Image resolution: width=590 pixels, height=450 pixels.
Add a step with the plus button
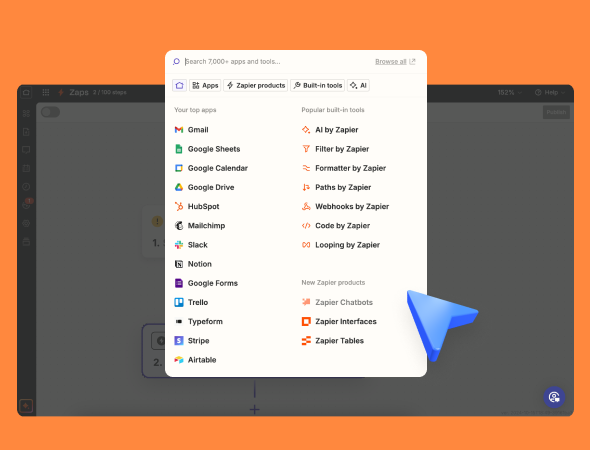255,409
